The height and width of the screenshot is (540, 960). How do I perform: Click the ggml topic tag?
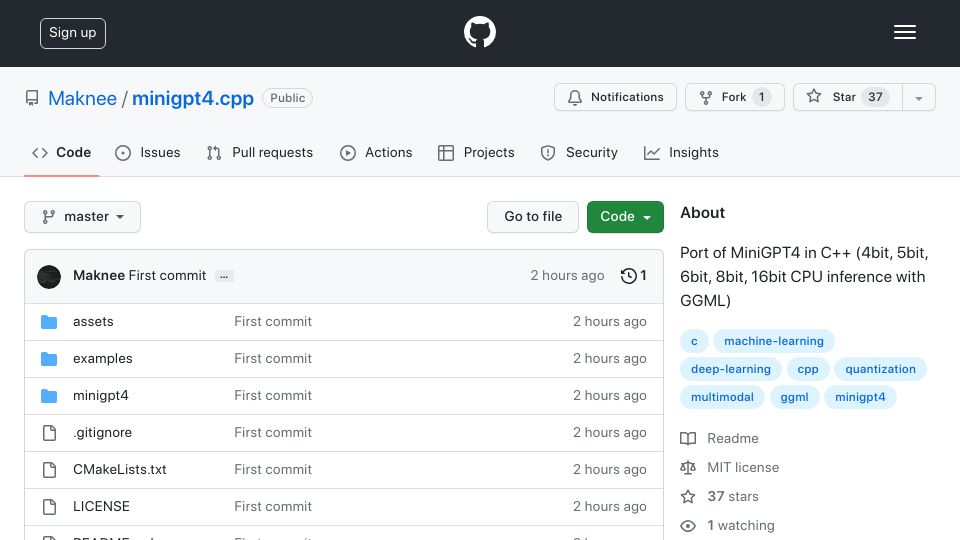click(x=794, y=397)
